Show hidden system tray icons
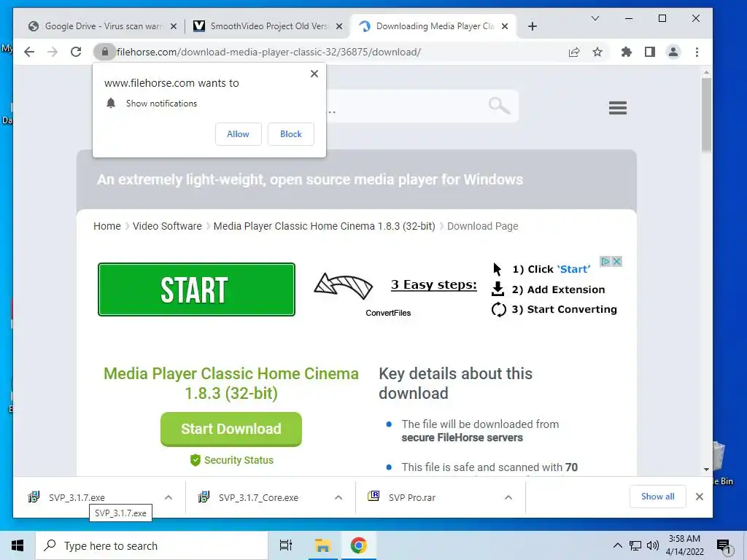 (x=617, y=545)
